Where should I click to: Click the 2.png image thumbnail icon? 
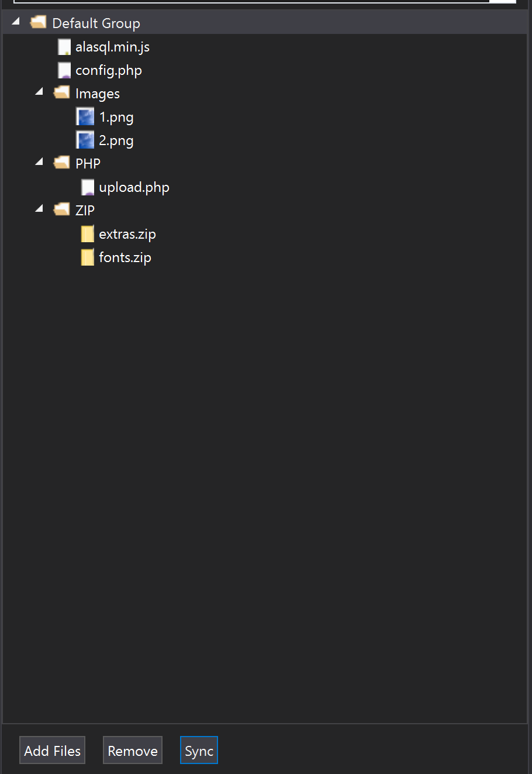[85, 140]
